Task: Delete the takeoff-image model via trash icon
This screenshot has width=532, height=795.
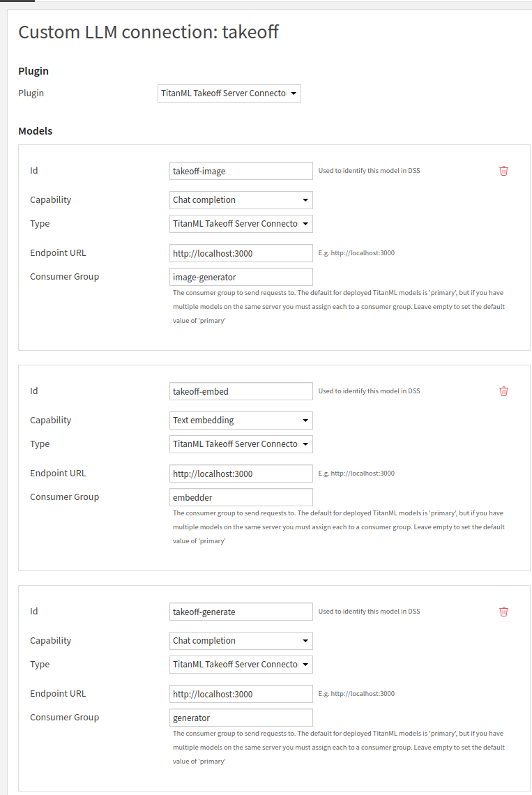Action: click(503, 171)
